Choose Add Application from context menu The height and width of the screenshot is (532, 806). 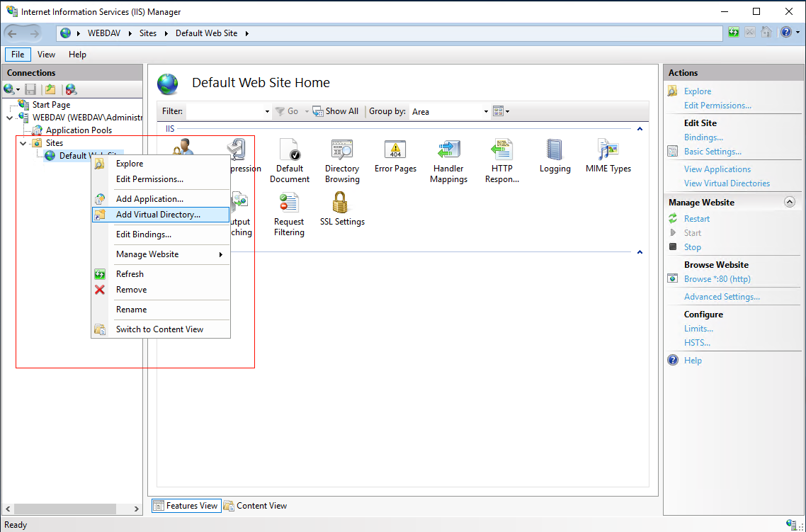pyautogui.click(x=160, y=199)
